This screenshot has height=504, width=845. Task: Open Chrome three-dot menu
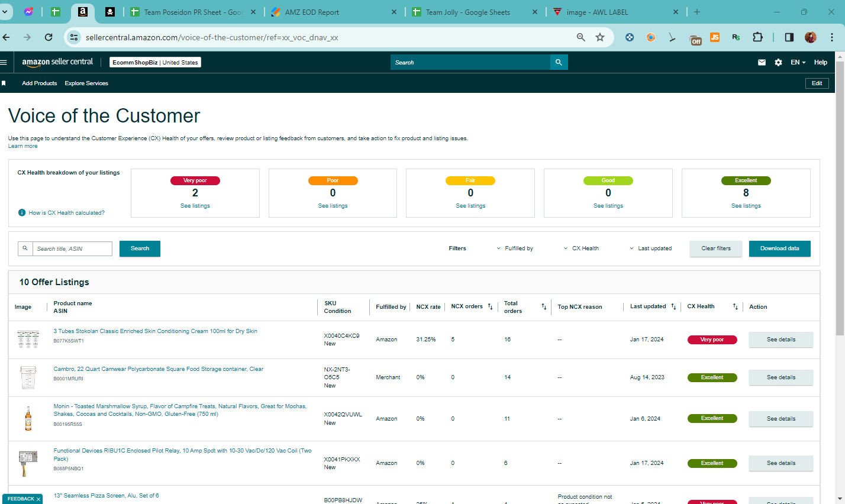click(x=832, y=37)
